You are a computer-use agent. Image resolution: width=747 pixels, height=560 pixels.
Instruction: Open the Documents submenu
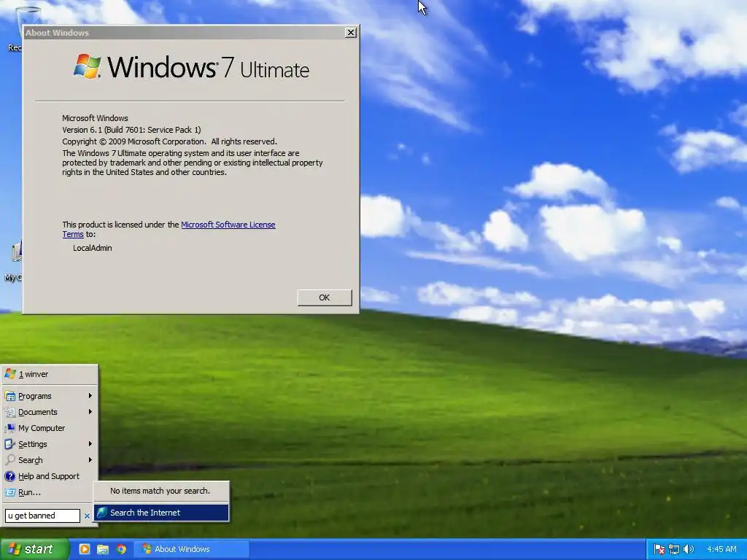(50, 412)
